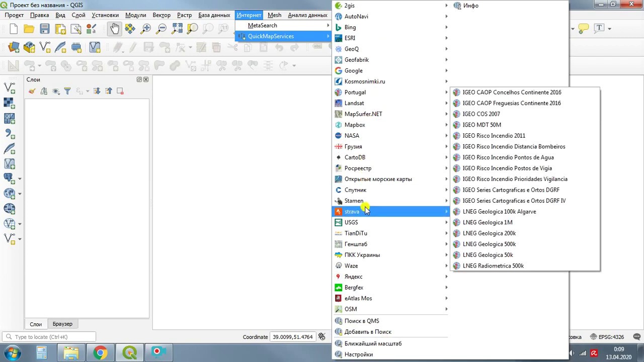Click Collapse All in Layers panel

[109, 91]
